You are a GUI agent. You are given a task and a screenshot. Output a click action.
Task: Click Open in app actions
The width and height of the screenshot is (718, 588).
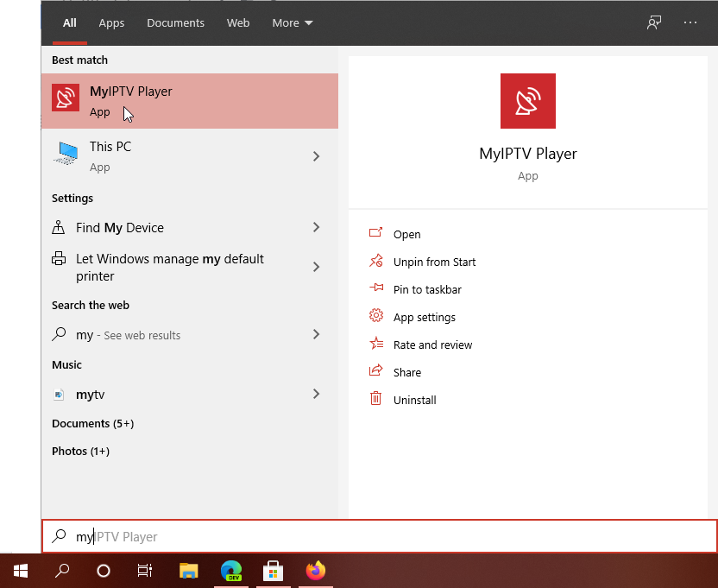point(406,235)
